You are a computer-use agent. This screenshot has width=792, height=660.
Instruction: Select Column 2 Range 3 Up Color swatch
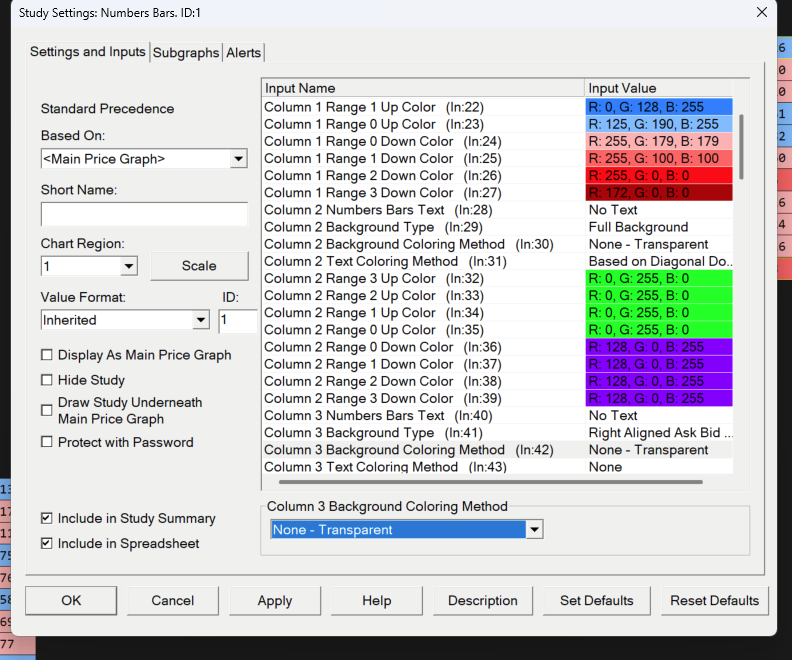tap(658, 279)
